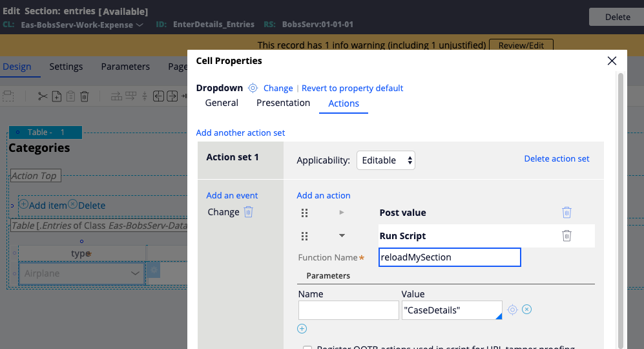Click the Add item plus icon

(x=24, y=204)
